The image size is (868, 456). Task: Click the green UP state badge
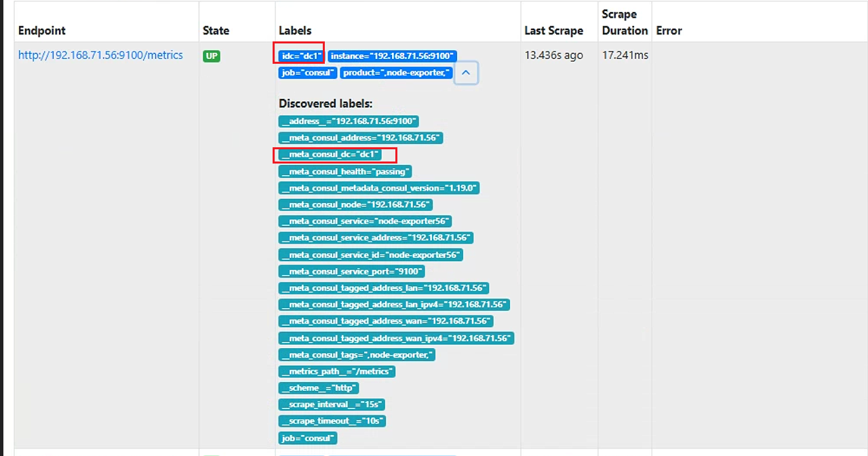pos(212,56)
